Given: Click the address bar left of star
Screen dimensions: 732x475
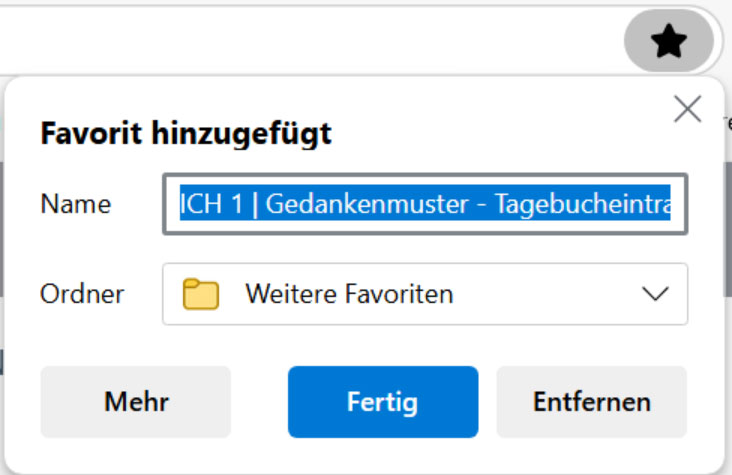Looking at the screenshot, I should pyautogui.click(x=300, y=42).
